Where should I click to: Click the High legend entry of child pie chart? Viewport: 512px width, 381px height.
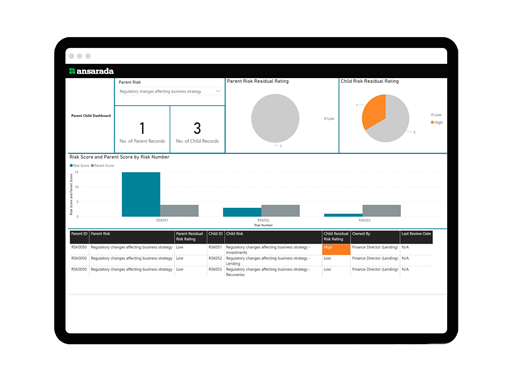tap(437, 123)
